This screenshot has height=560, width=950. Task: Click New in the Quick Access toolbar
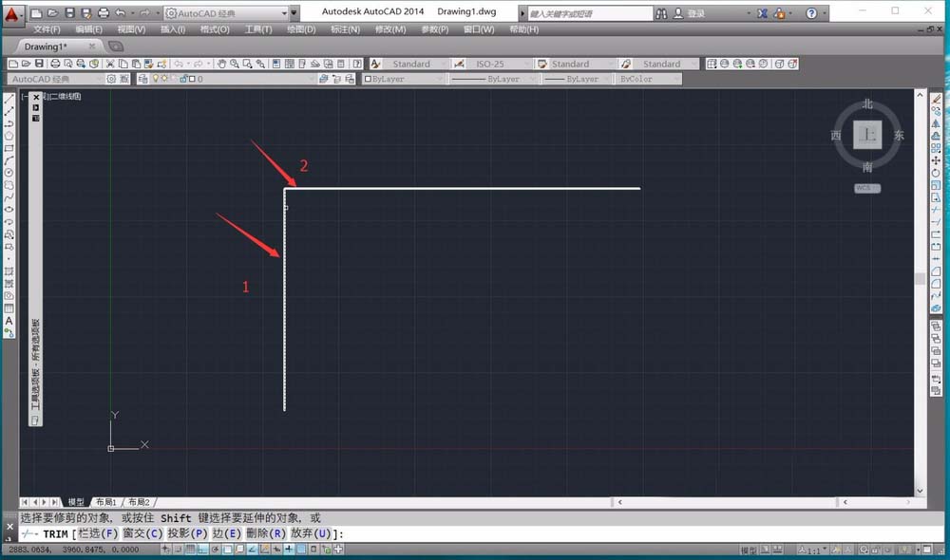[x=36, y=13]
